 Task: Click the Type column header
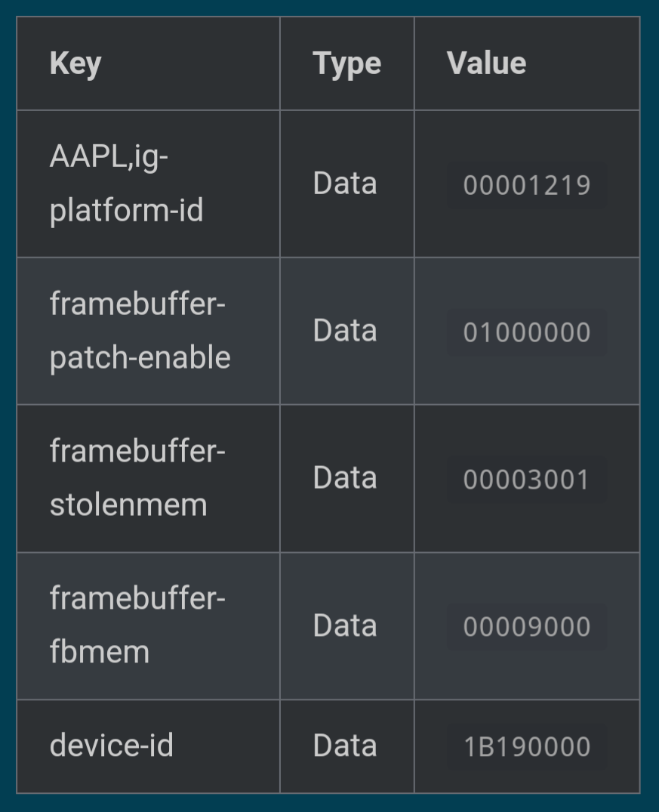pyautogui.click(x=346, y=63)
